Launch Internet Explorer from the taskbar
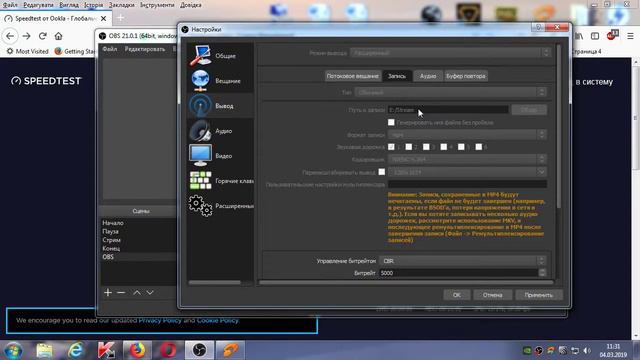 tap(76, 350)
